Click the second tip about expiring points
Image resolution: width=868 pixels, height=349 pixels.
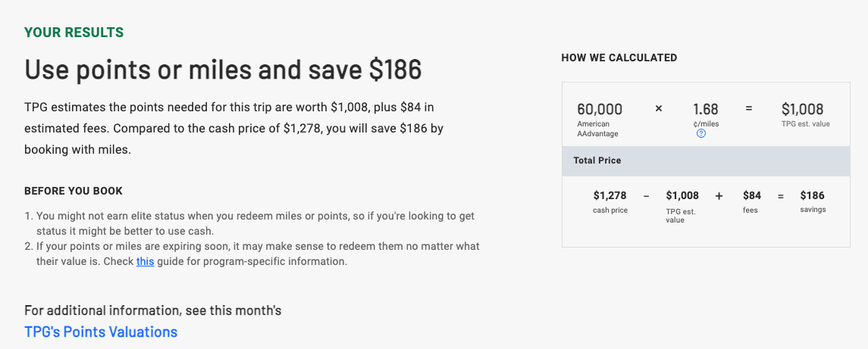[258, 247]
